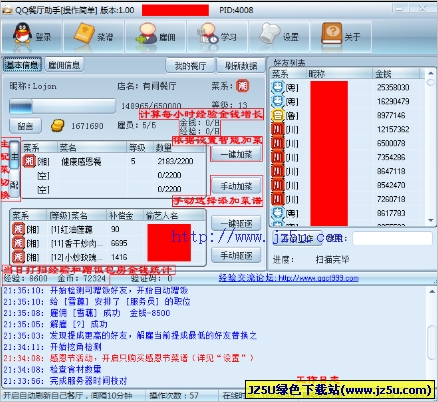Click 粤 icon of friend with 25358030
Viewport: 438px width, 402px height.
click(x=277, y=87)
